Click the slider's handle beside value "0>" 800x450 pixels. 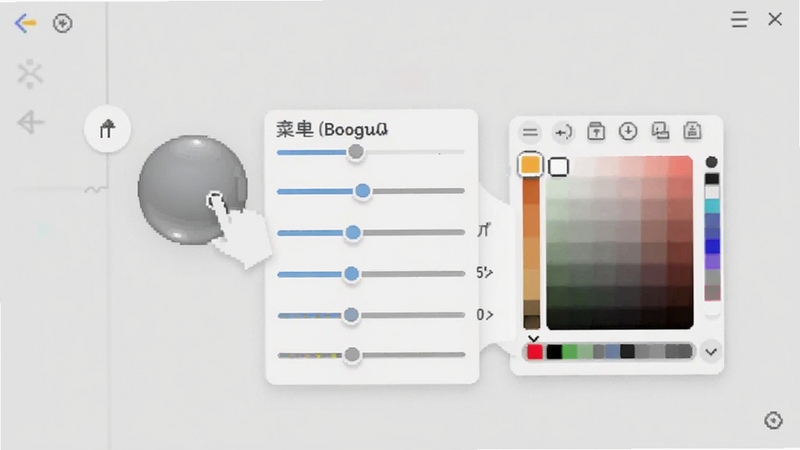tap(351, 315)
